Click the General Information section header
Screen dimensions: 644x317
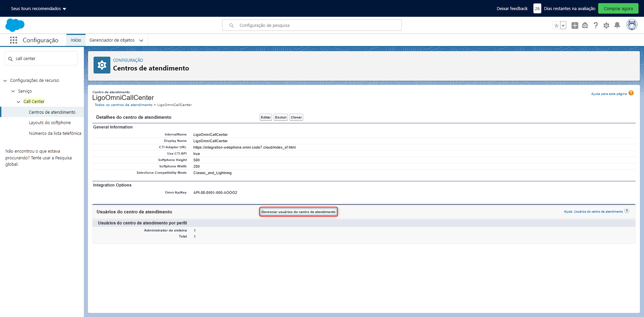coord(113,127)
